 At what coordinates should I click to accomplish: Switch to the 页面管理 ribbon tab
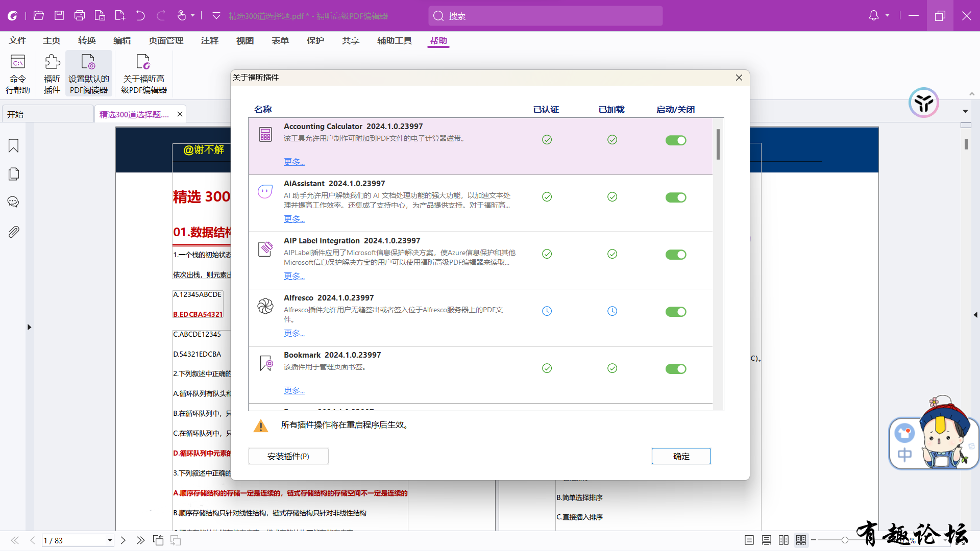pos(166,40)
